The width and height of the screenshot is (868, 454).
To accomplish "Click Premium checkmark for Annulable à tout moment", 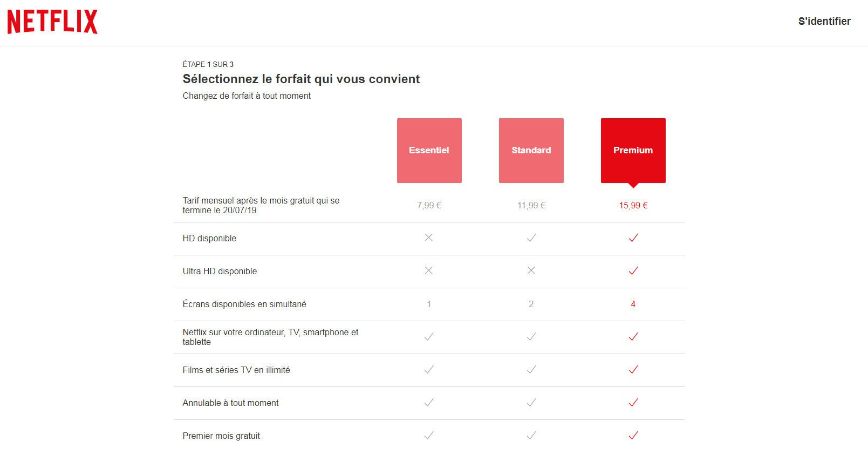I will pyautogui.click(x=633, y=403).
